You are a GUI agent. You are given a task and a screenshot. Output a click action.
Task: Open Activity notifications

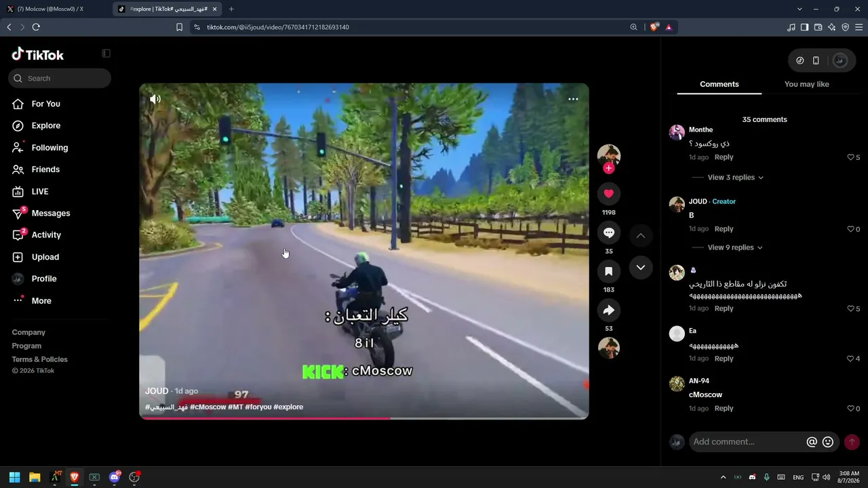tap(46, 235)
